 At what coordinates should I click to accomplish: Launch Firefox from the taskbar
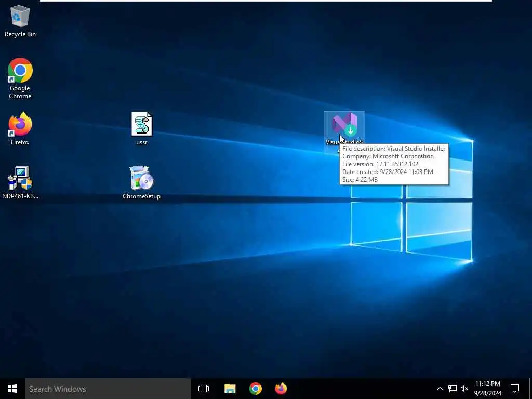coord(281,389)
